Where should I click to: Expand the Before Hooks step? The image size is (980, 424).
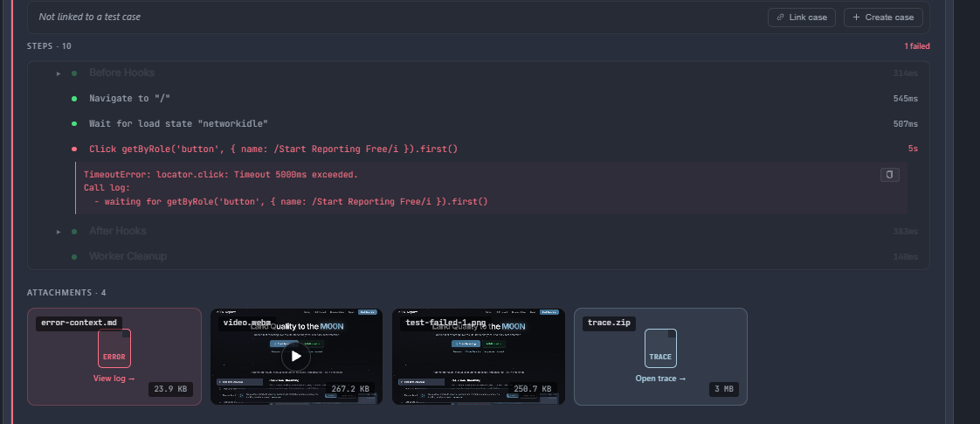pos(59,73)
